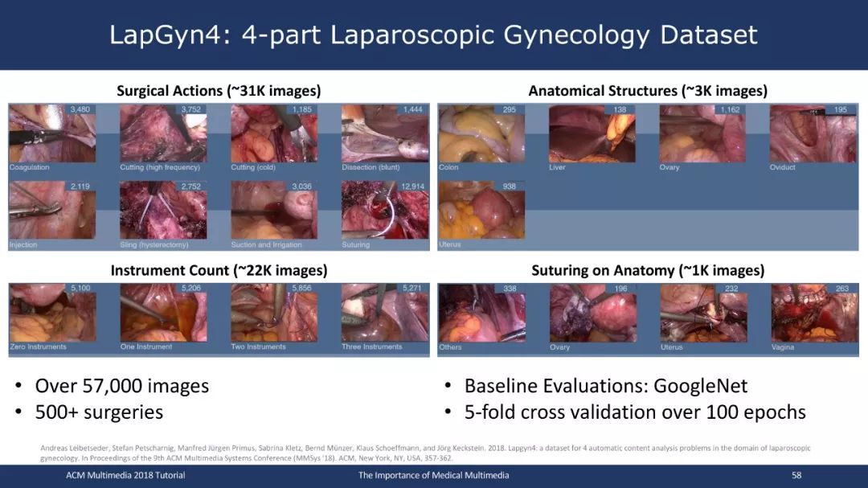This screenshot has height=488, width=868.
Task: Click the 1,162 count on Ovary
Action: (x=730, y=109)
